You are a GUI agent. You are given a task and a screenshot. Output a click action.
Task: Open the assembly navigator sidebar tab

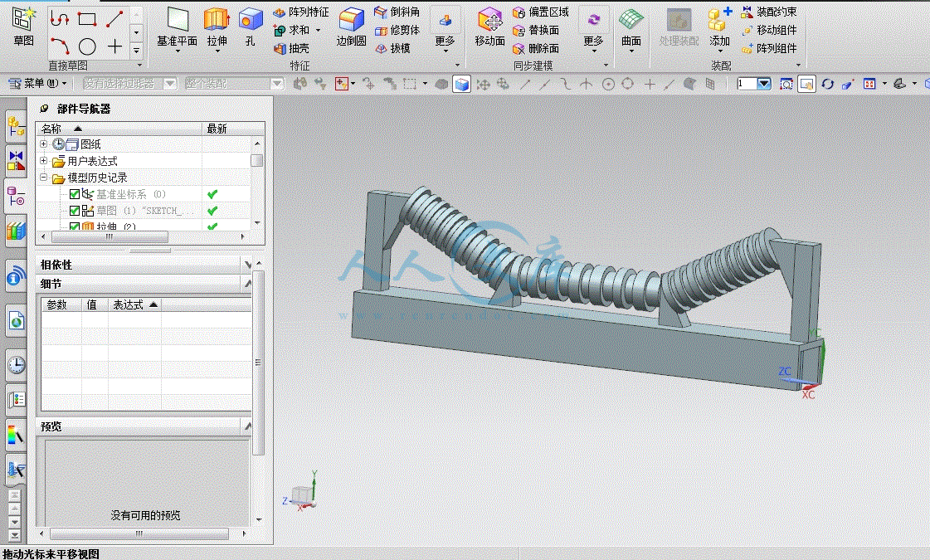coord(16,126)
